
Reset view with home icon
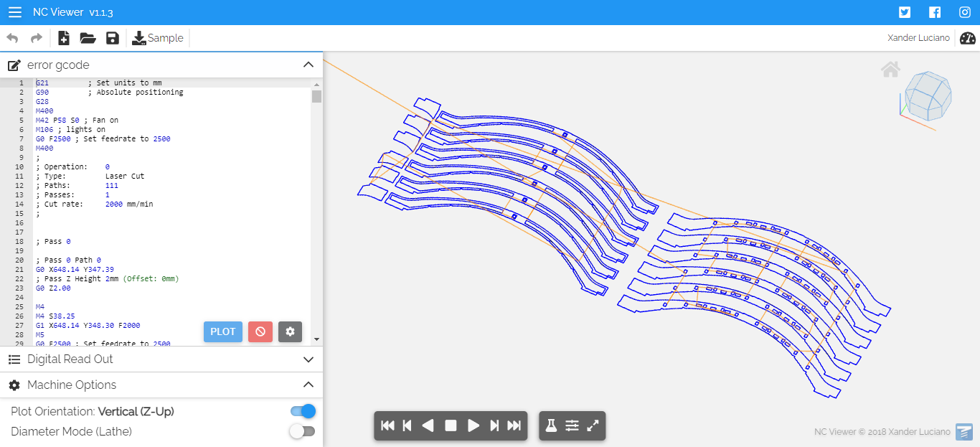click(890, 70)
